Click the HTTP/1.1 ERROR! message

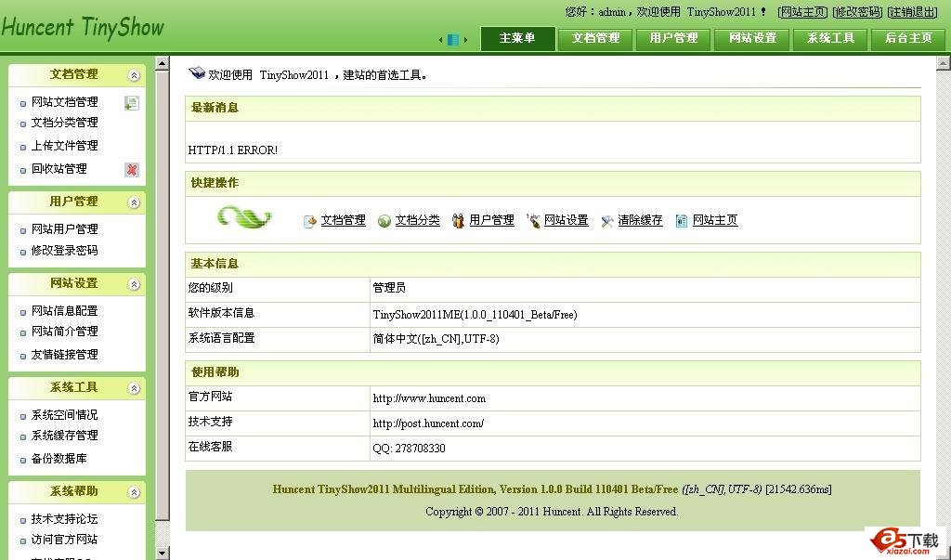[x=233, y=150]
